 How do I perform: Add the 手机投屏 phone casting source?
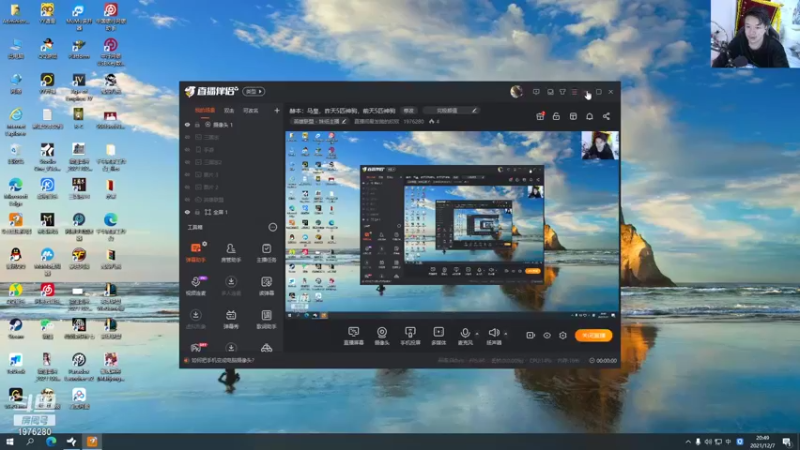pos(410,336)
